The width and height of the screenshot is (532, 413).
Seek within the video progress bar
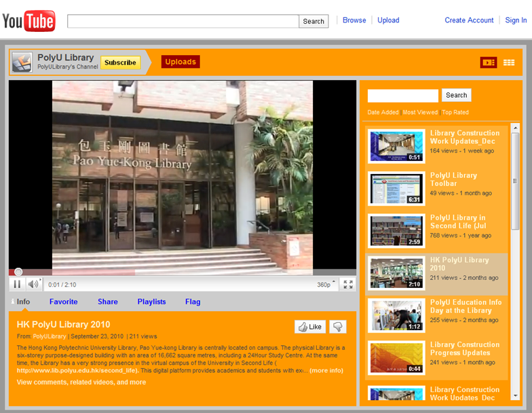click(183, 272)
